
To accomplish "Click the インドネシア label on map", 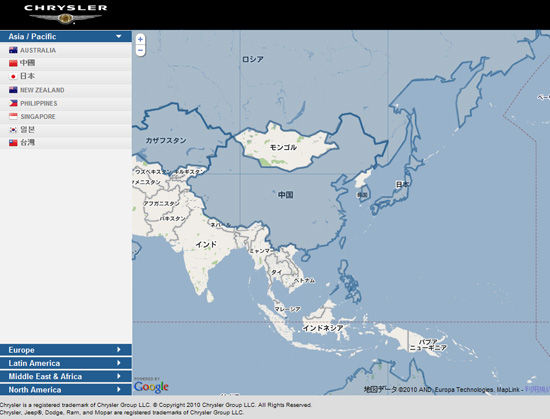I will pos(323,328).
